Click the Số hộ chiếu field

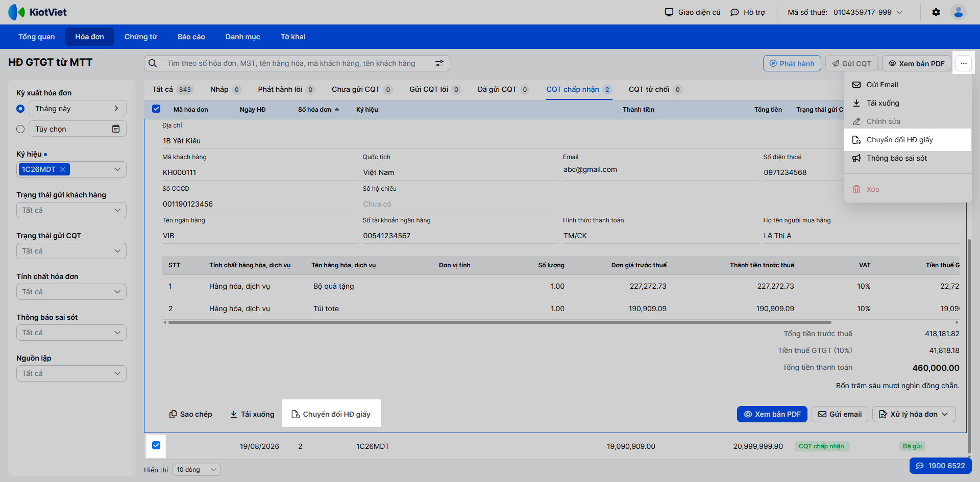coord(460,204)
